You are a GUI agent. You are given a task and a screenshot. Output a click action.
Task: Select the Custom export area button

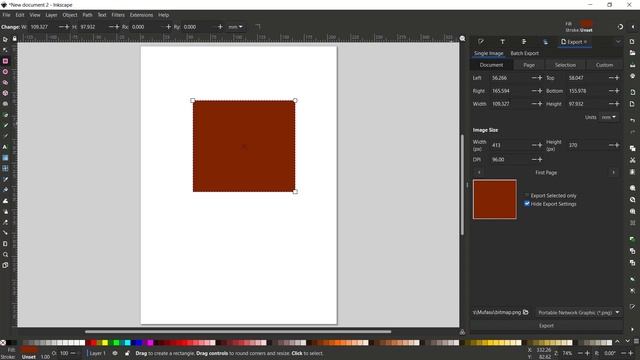pos(604,65)
